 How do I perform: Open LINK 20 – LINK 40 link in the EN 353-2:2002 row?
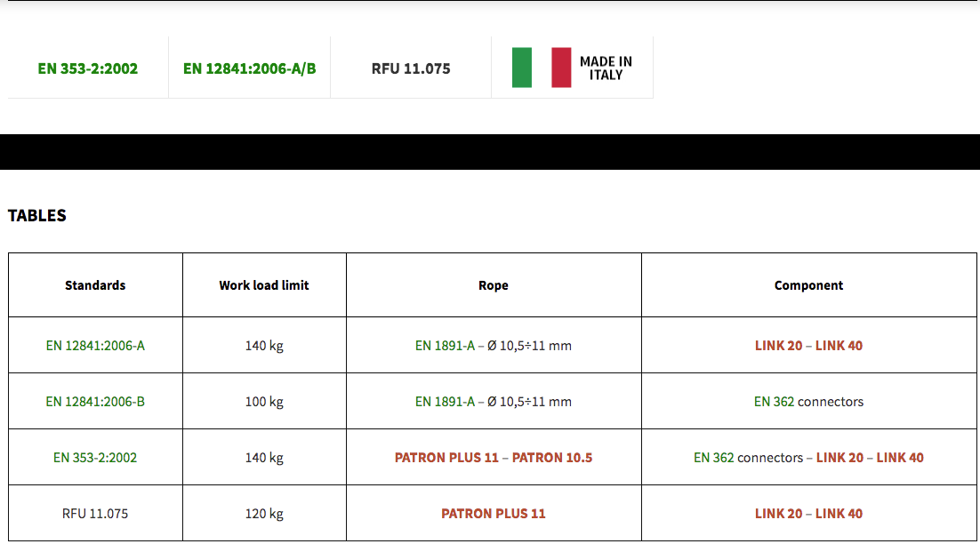point(870,458)
